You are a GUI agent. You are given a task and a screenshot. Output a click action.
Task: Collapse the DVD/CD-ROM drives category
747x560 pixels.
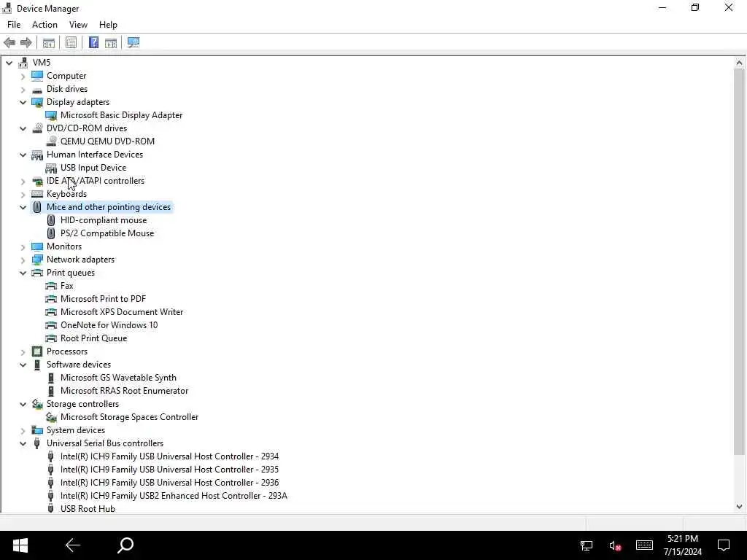tap(23, 128)
